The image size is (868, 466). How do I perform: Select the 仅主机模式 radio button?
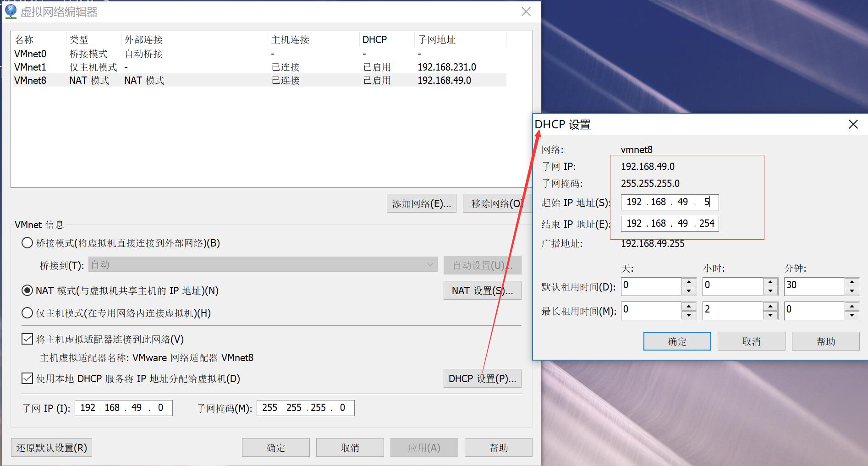coord(27,313)
